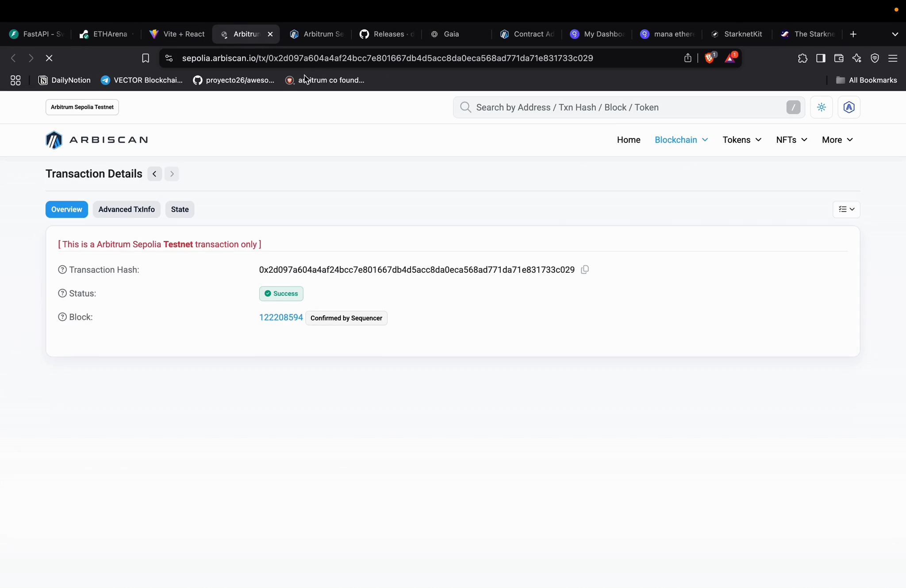
Task: Close the active Arbitrum tab
Action: (x=270, y=34)
